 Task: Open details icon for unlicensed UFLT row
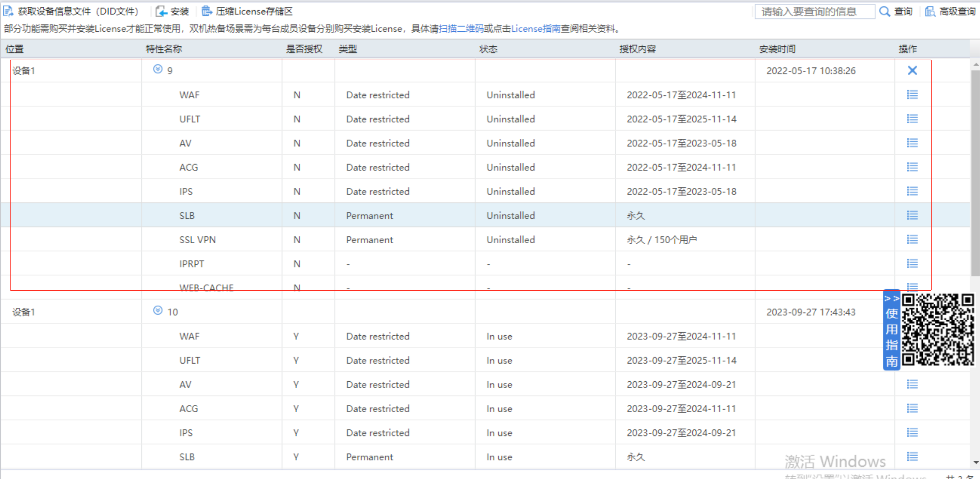point(912,119)
